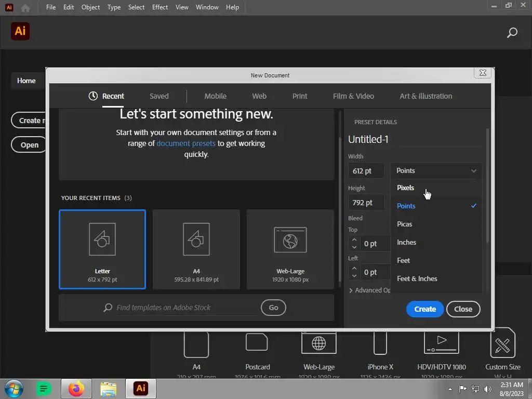Open the green notes app in taskbar
532x399 pixels.
pyautogui.click(x=44, y=389)
